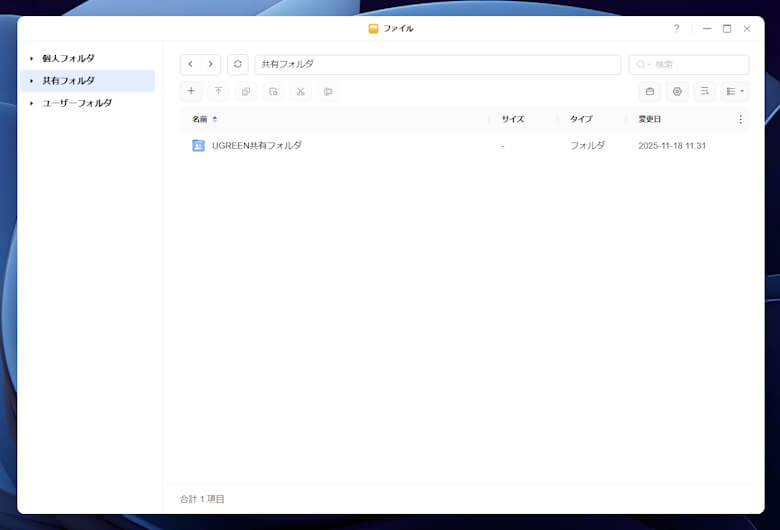780x530 pixels.
Task: Expand the ユーザーフォルダ tree node
Action: click(x=31, y=103)
